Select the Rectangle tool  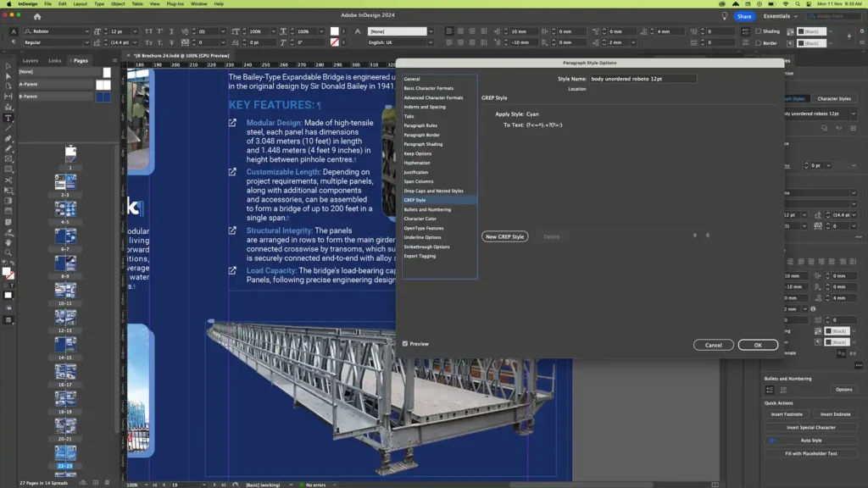click(x=8, y=169)
